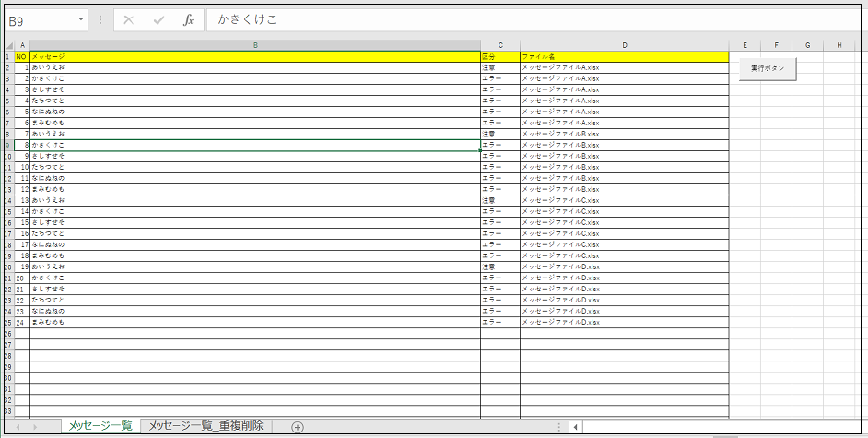The width and height of the screenshot is (868, 438).
Task: Add a new sheet with plus icon
Action: 298,427
